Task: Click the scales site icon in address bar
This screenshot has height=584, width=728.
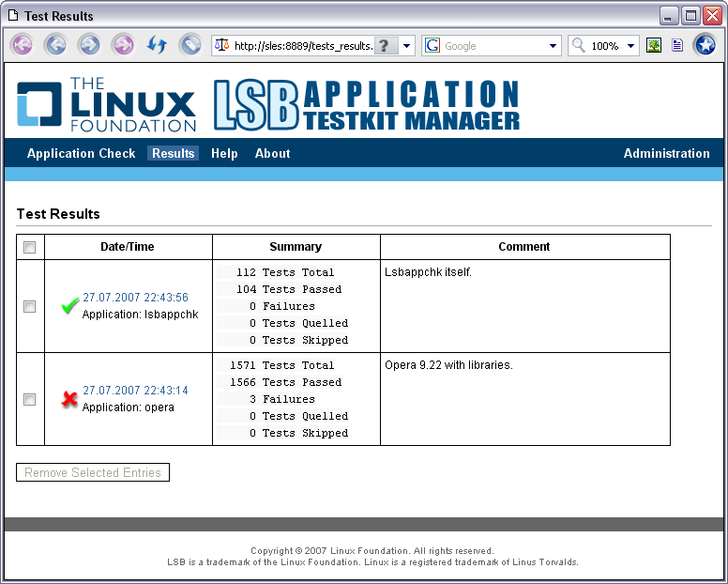Action: (222, 45)
